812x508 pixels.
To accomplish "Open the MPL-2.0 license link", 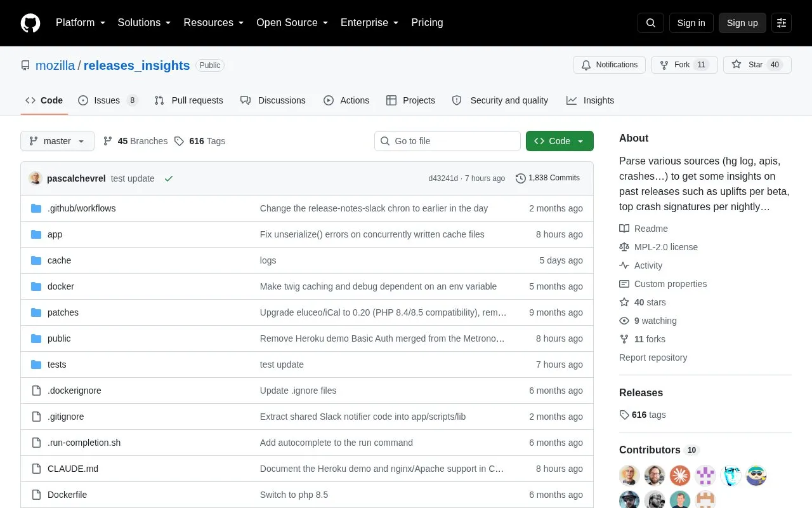I will point(666,247).
